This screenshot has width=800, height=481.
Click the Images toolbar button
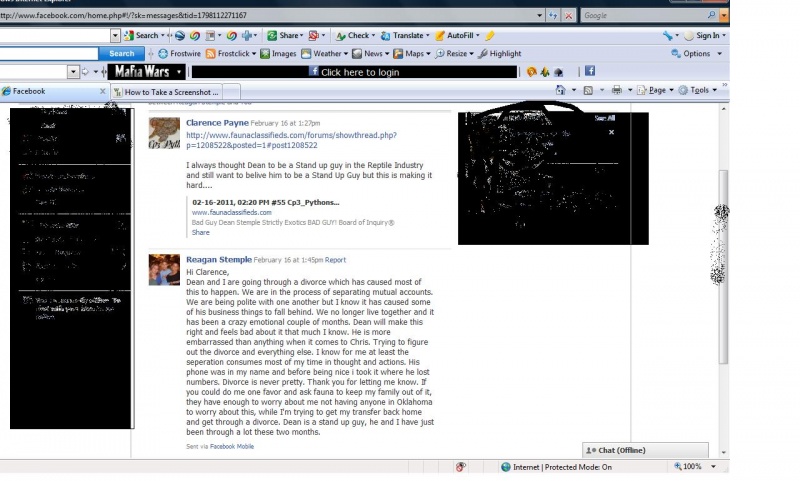278,54
